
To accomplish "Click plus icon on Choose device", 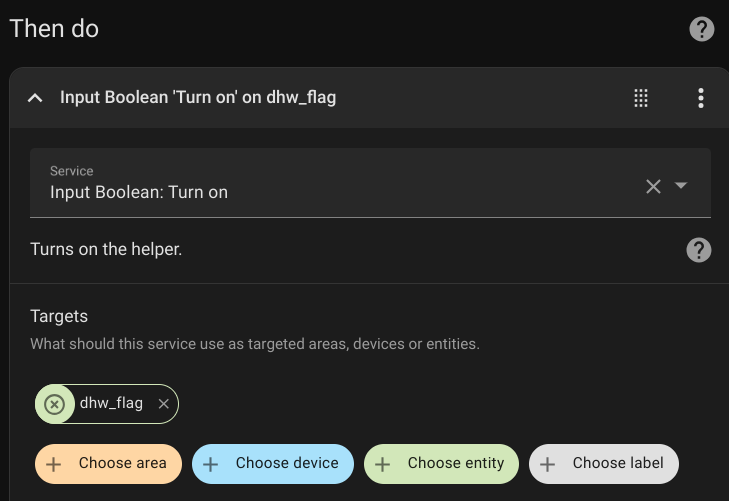I will (211, 464).
